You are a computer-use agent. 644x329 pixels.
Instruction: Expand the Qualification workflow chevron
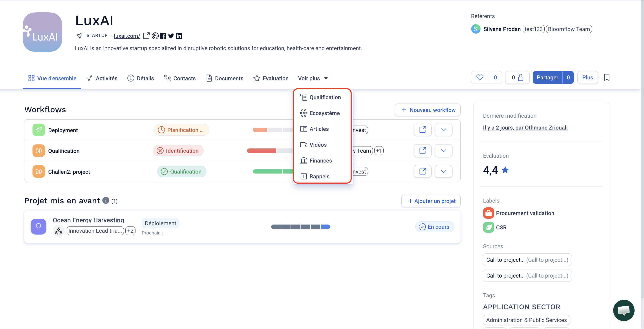[x=443, y=150]
